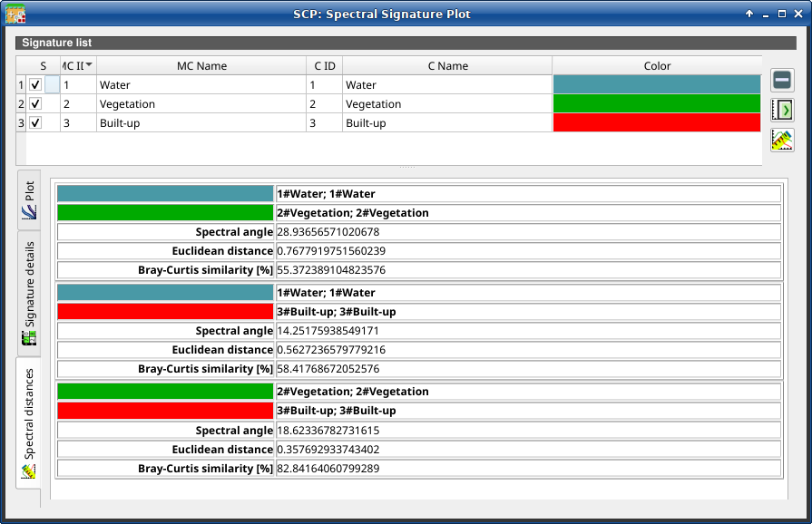The width and height of the screenshot is (812, 524).
Task: Click the Vegetation MC Name cell
Action: 201,104
